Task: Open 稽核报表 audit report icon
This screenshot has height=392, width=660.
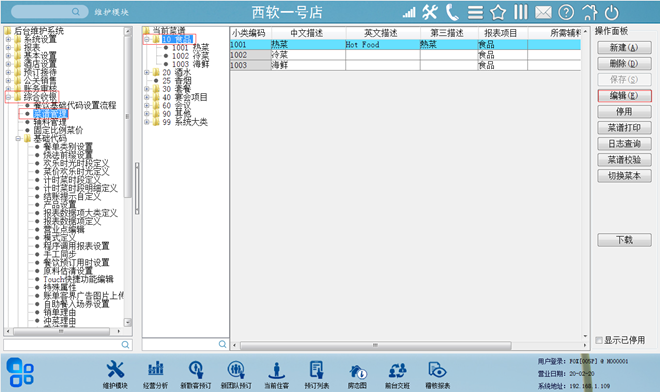Action: (437, 370)
